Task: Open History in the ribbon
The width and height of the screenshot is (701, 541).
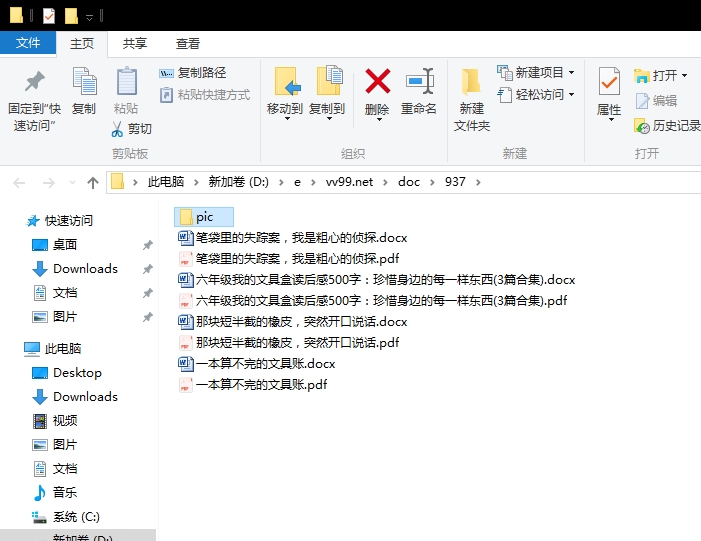Action: pyautogui.click(x=667, y=126)
